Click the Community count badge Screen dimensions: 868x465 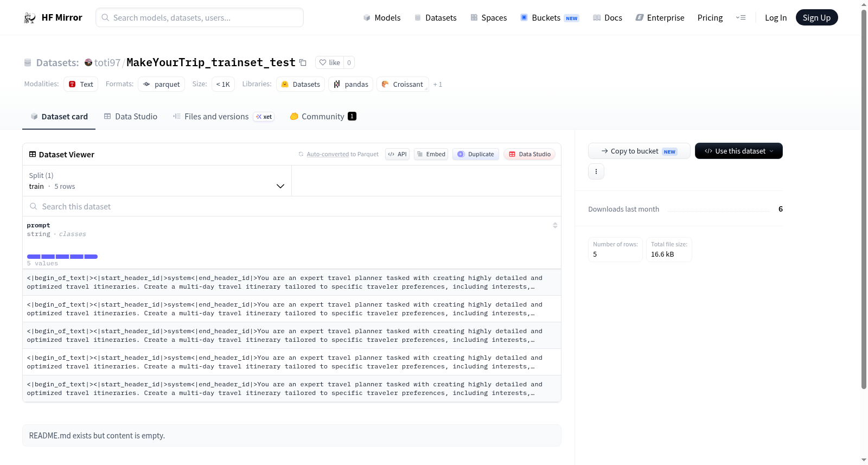[x=352, y=116]
